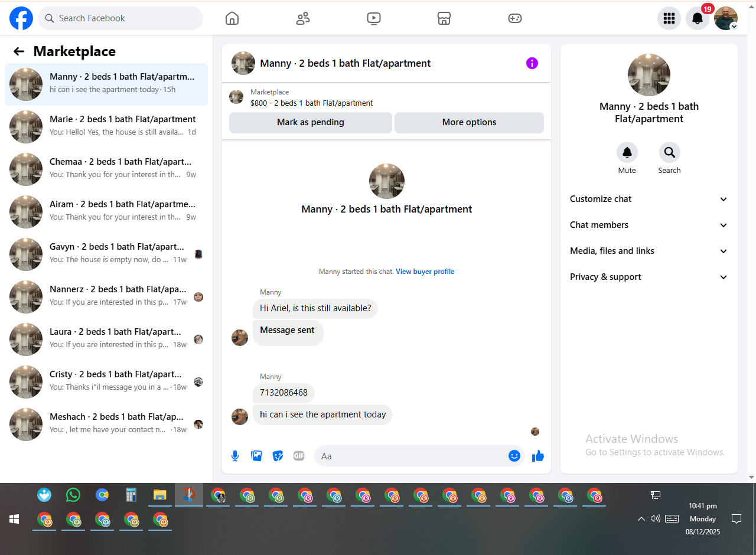Open the Windows notification center icon

[737, 519]
